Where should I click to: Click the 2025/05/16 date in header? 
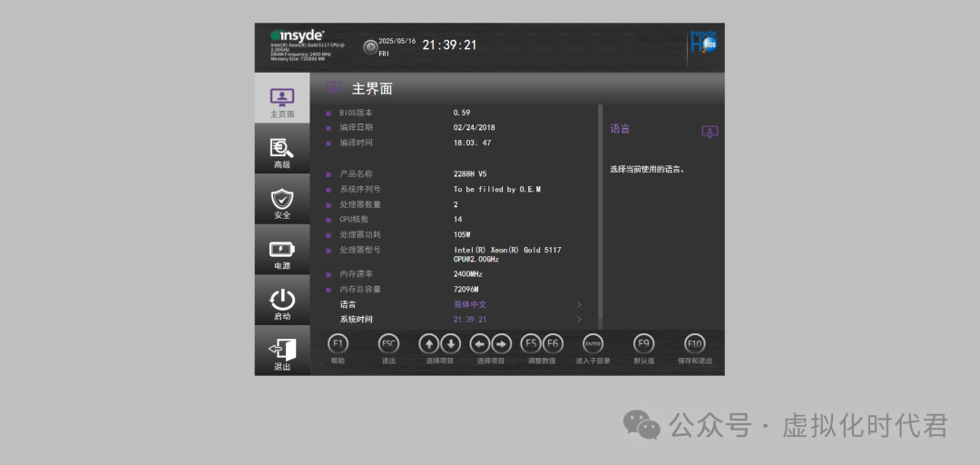397,41
